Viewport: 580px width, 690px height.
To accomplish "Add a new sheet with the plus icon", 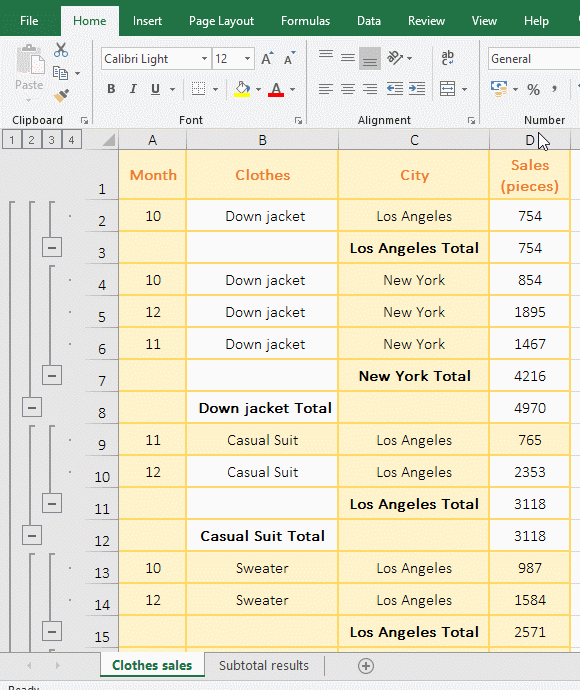I will pos(366,666).
